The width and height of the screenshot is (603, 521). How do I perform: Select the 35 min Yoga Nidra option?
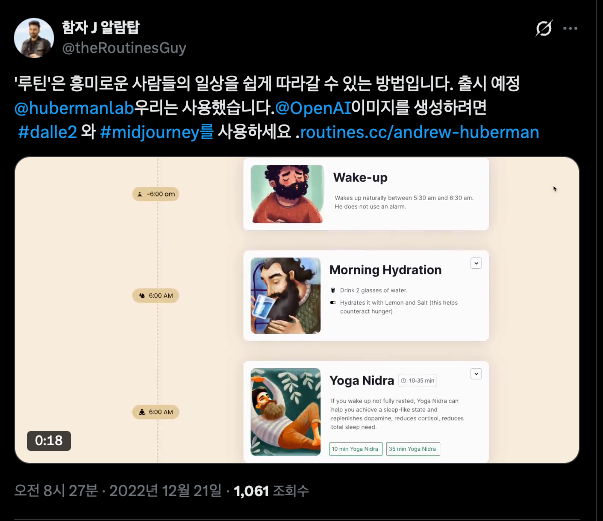[413, 449]
